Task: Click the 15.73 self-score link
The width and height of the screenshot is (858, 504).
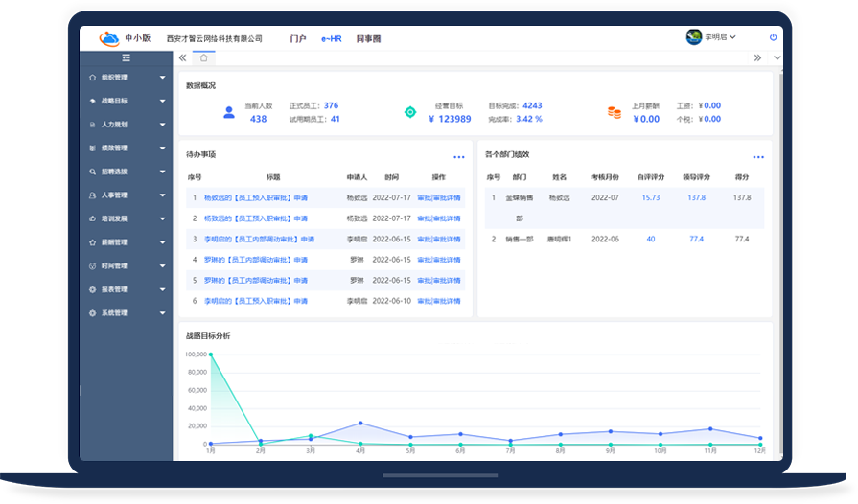Action: click(650, 197)
